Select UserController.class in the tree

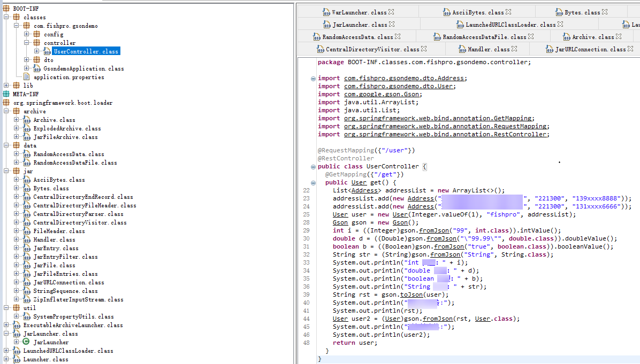click(x=86, y=51)
